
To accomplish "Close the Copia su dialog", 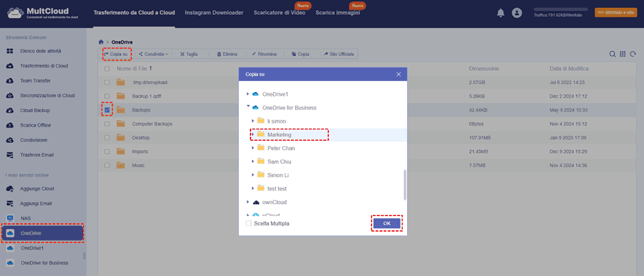I will pyautogui.click(x=399, y=74).
